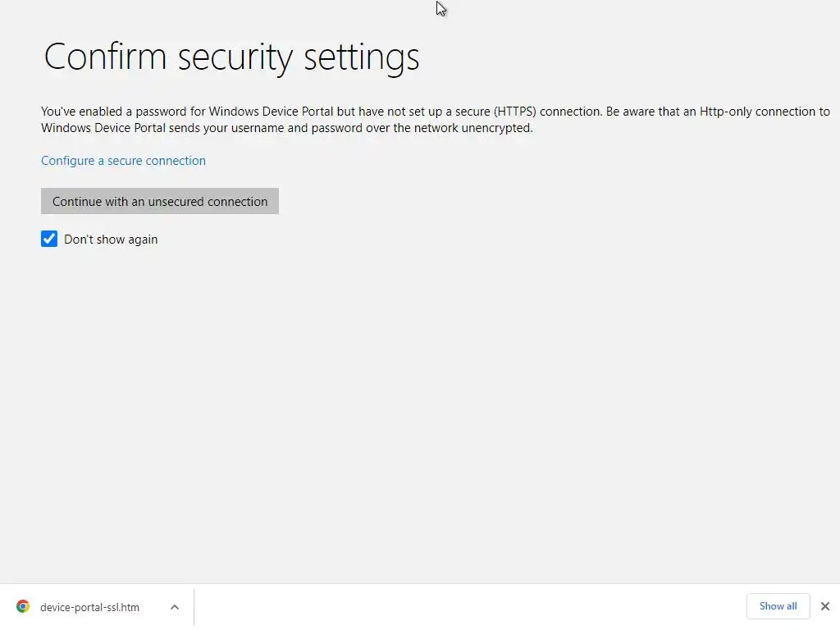Click the Chrome file icon in downloads bar

coord(23,607)
